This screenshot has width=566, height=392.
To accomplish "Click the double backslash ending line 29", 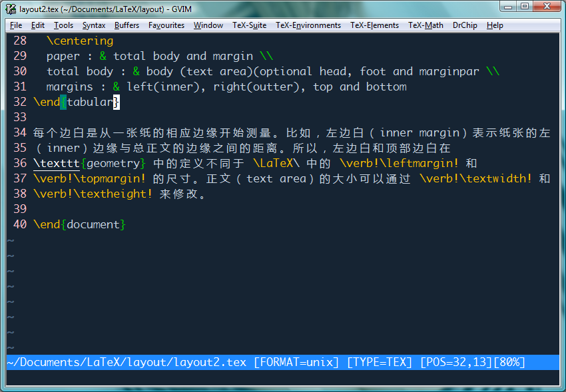I will [x=266, y=57].
